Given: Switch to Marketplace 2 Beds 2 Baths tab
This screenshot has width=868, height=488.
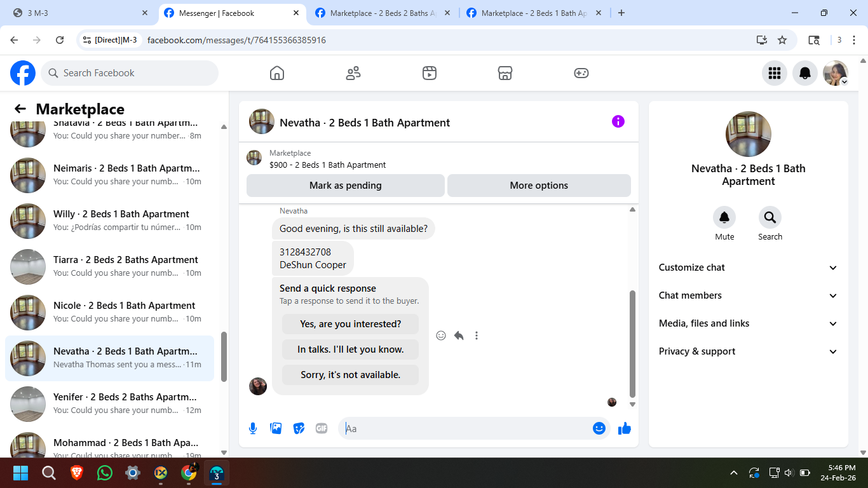Looking at the screenshot, I should coord(383,13).
